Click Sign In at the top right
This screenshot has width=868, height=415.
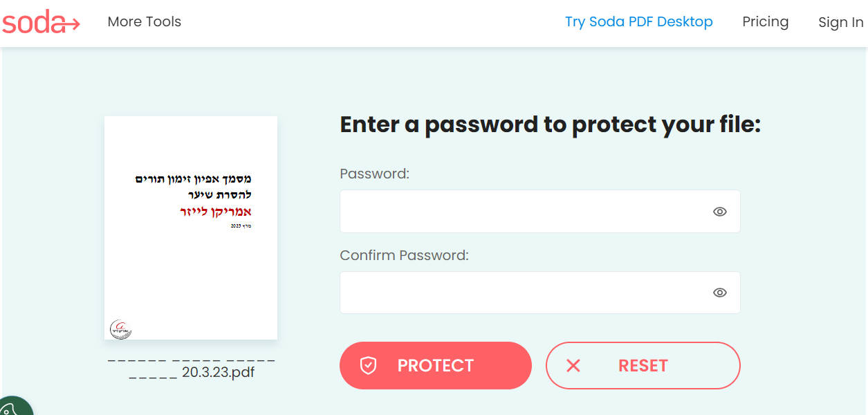coord(840,21)
